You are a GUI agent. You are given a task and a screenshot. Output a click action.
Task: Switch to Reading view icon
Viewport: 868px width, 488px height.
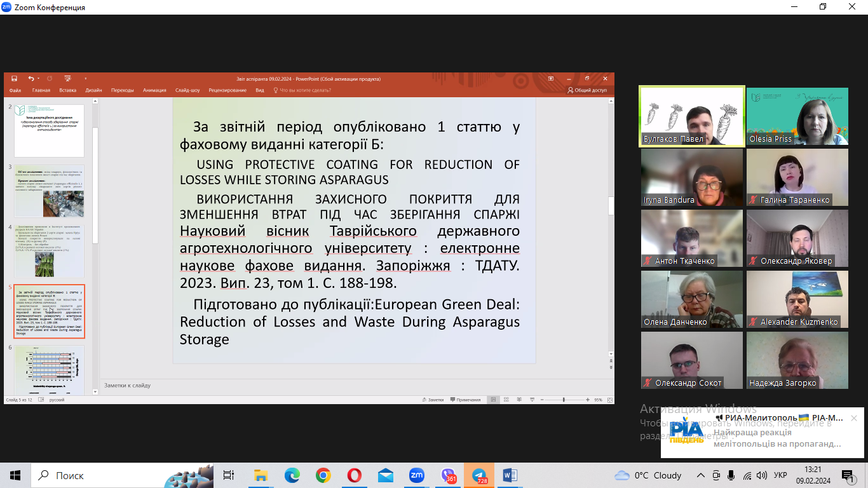(518, 400)
